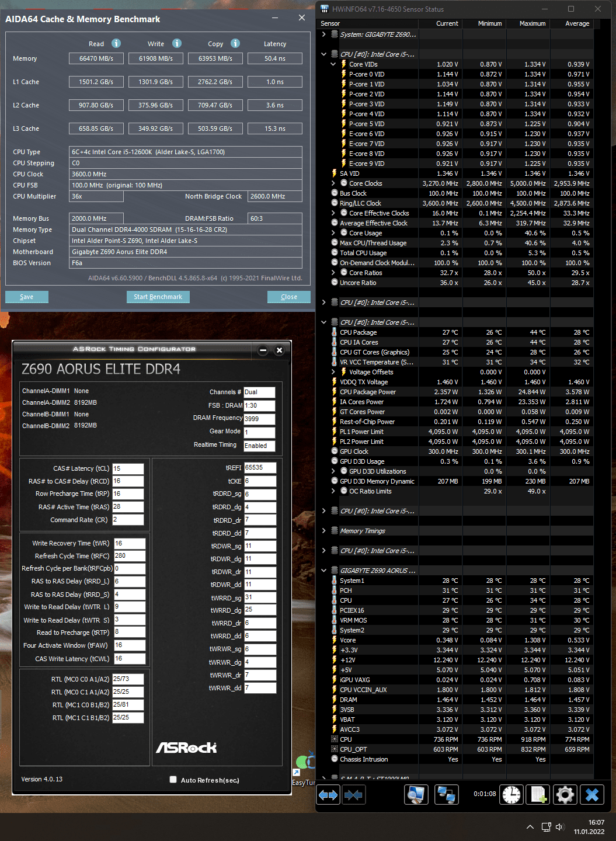Expand the GPU D3D Utilizations node

pos(333,471)
